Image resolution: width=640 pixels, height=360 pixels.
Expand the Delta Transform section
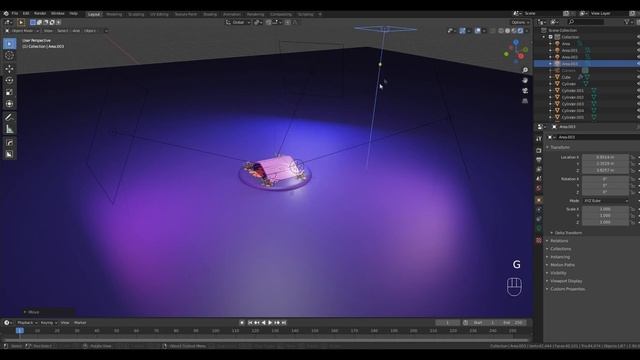[568, 233]
